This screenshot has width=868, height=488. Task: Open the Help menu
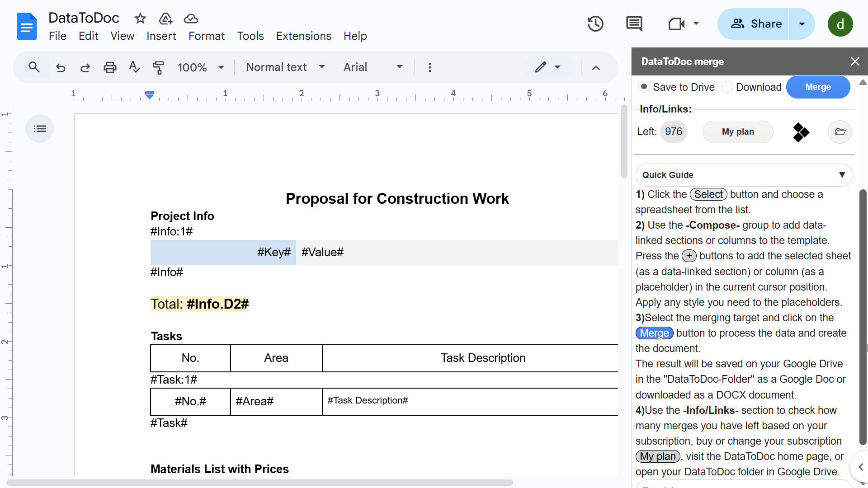[355, 36]
